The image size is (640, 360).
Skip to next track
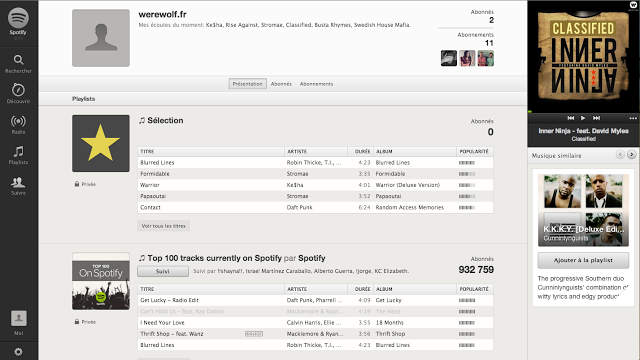pos(596,118)
